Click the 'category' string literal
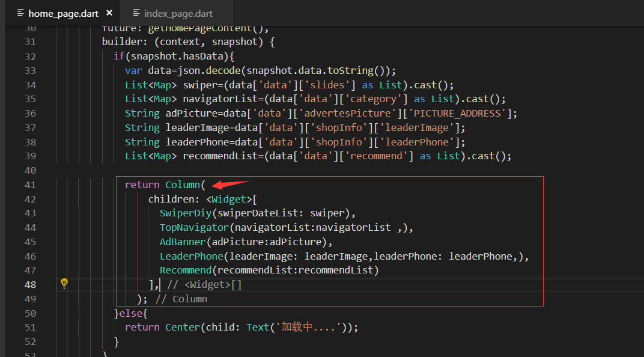The width and height of the screenshot is (644, 357). pos(373,99)
